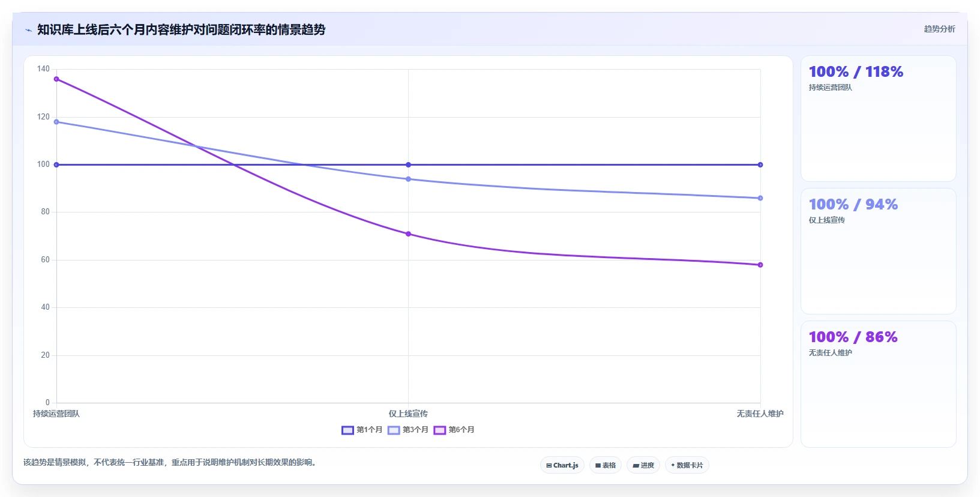Click the 第1个月 point at 持续运营团队

tap(56, 164)
